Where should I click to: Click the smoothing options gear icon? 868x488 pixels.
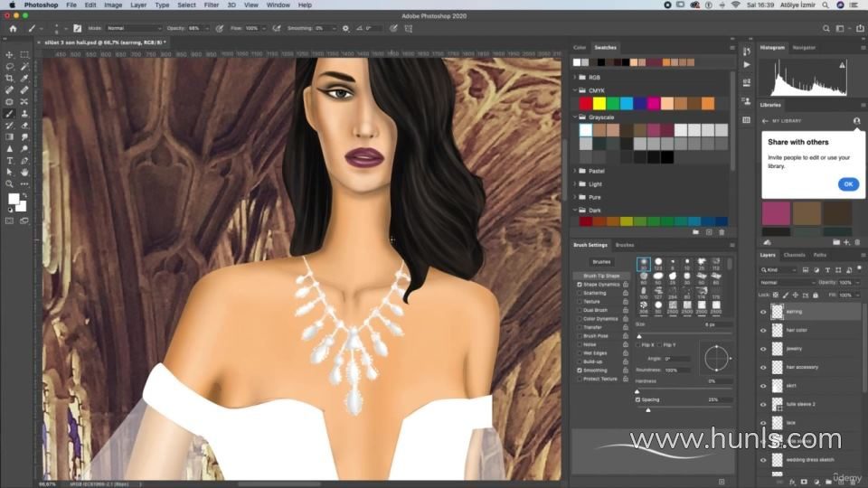[x=345, y=28]
